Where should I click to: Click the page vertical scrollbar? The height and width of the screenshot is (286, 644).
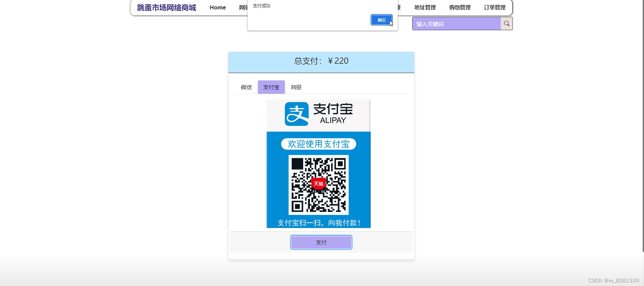pos(643,126)
